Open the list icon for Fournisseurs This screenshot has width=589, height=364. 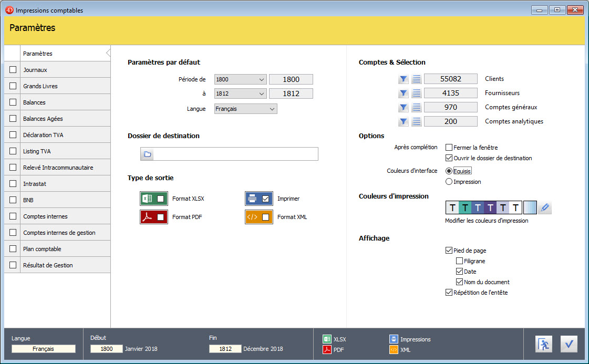point(417,93)
